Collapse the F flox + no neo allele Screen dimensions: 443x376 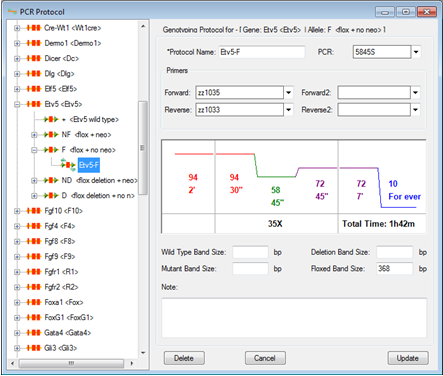click(34, 150)
